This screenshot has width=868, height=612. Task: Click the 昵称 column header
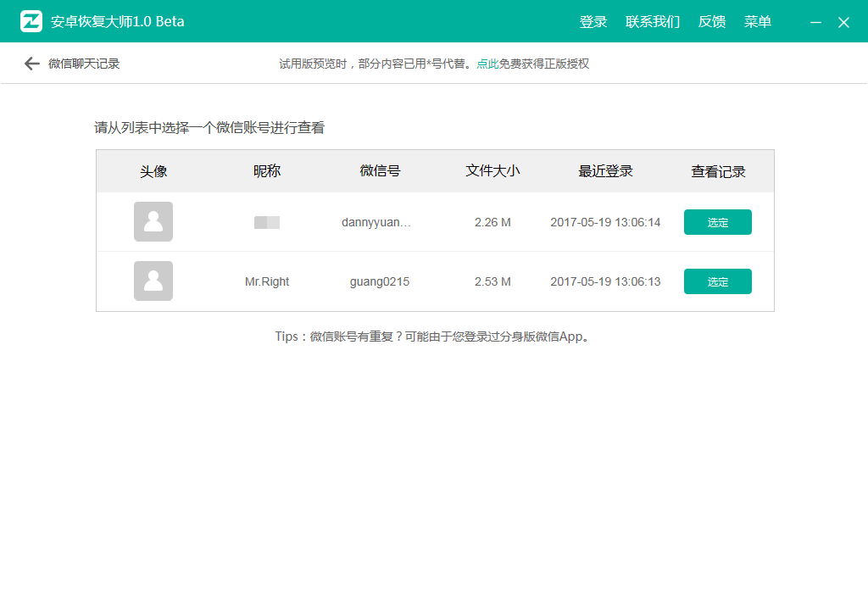click(x=267, y=171)
